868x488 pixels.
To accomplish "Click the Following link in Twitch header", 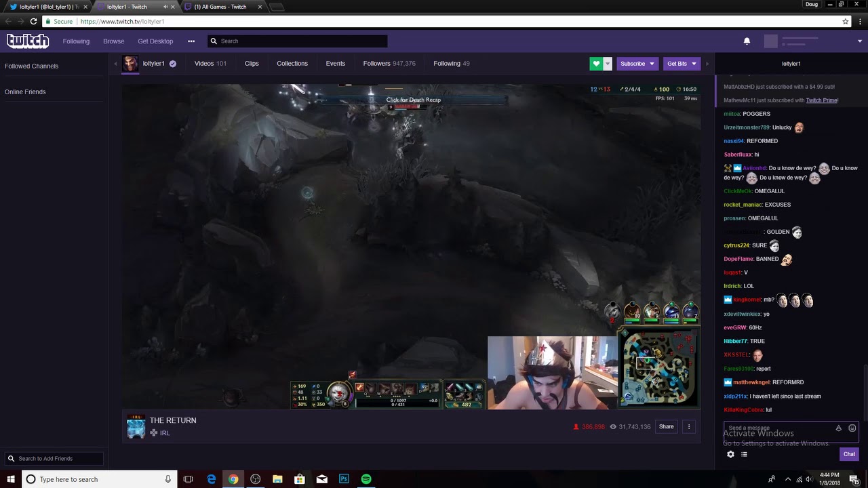I will point(76,41).
